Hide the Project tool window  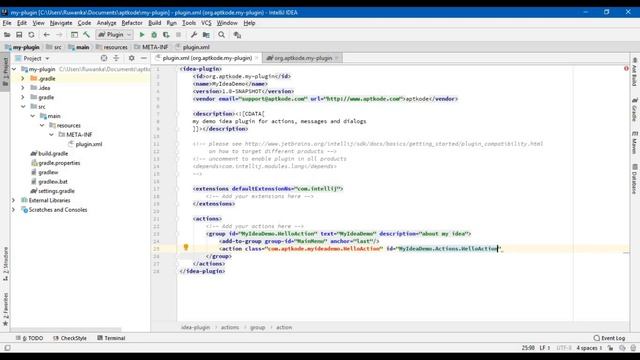pyautogui.click(x=144, y=58)
